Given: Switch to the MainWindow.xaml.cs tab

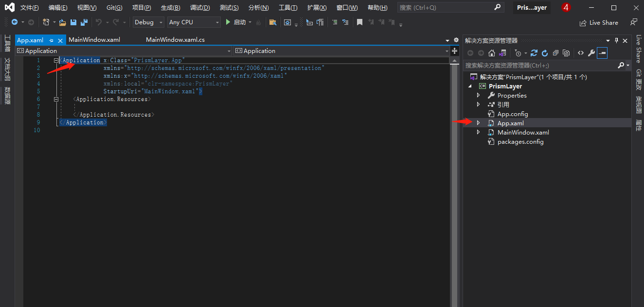Looking at the screenshot, I should point(174,39).
